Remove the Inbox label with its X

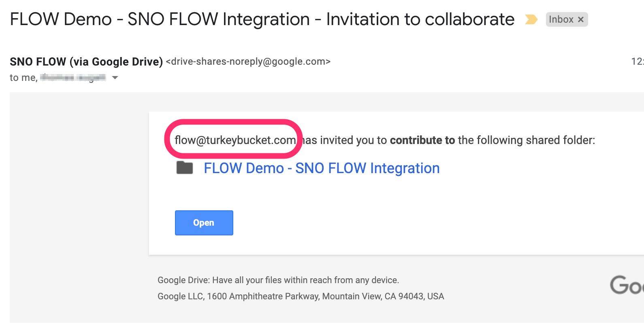point(580,19)
